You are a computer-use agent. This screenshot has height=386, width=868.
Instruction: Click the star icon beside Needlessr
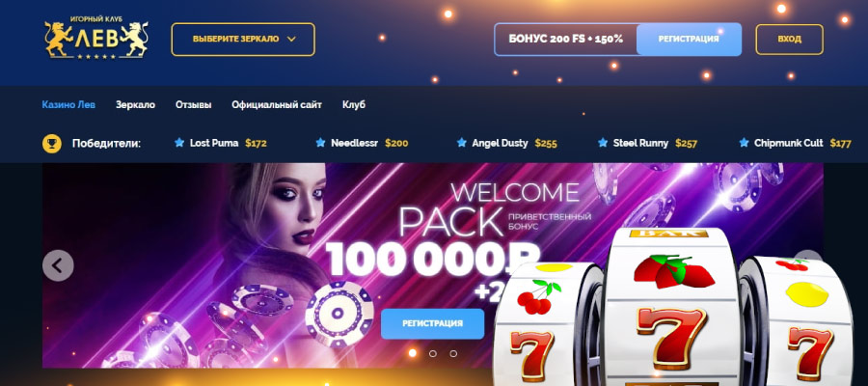(x=320, y=143)
